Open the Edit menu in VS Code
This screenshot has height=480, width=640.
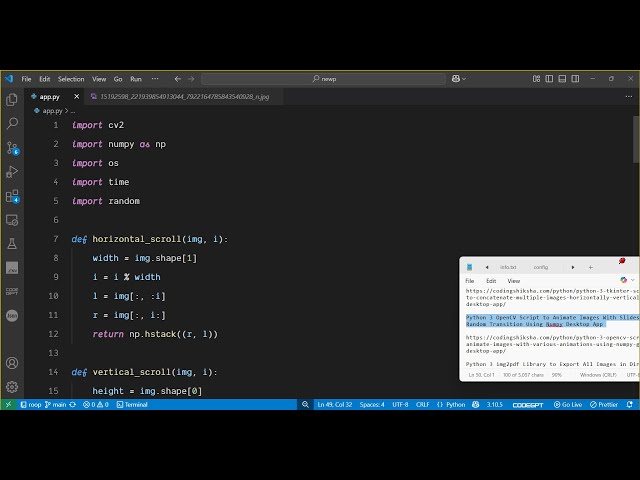click(x=44, y=79)
